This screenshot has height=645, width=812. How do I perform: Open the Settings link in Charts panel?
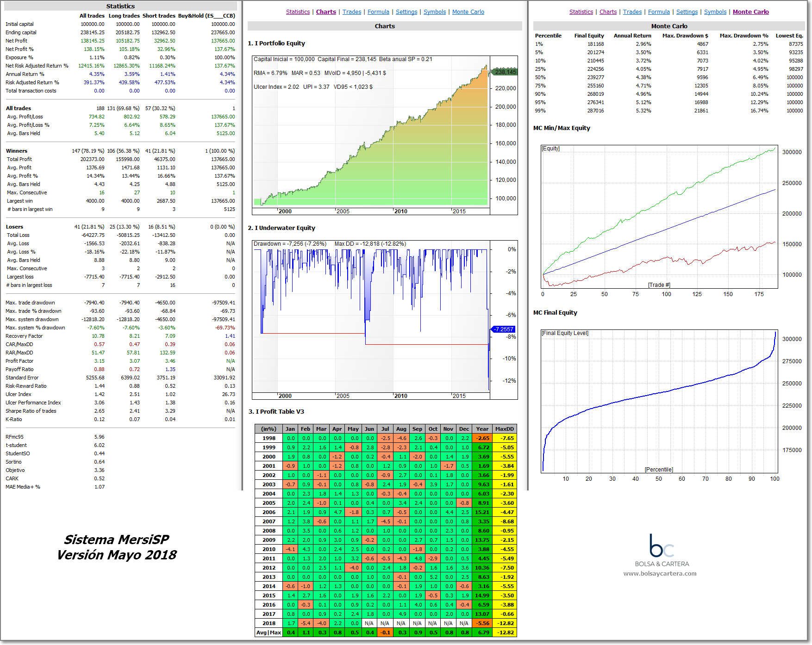coord(406,12)
